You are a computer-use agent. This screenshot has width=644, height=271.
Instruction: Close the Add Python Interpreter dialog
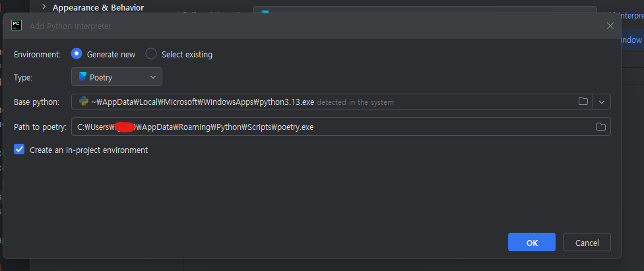[610, 26]
